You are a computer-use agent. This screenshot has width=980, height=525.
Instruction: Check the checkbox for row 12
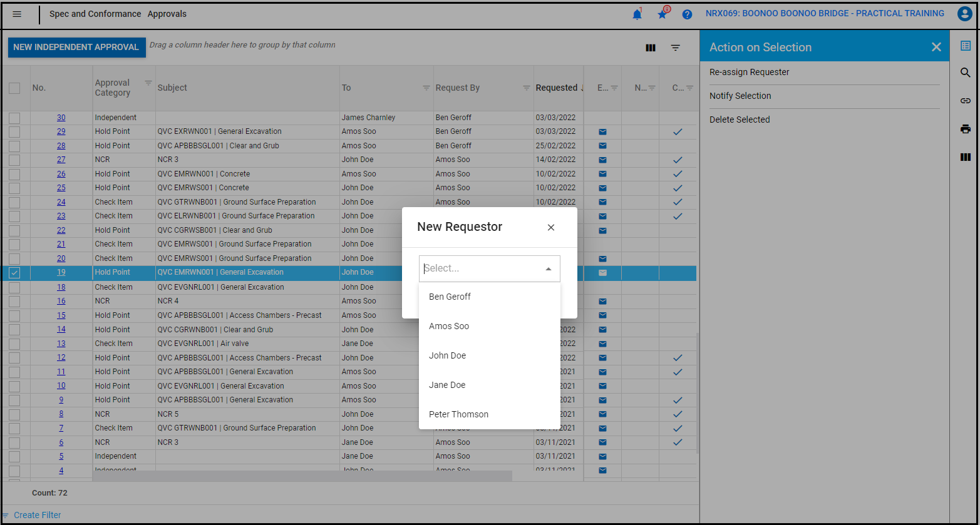click(14, 358)
